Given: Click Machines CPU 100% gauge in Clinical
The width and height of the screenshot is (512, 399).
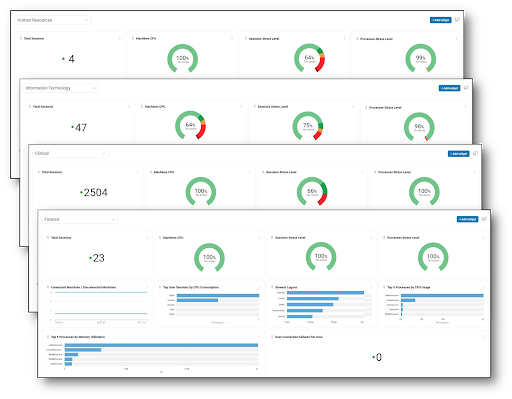Looking at the screenshot, I should (201, 192).
